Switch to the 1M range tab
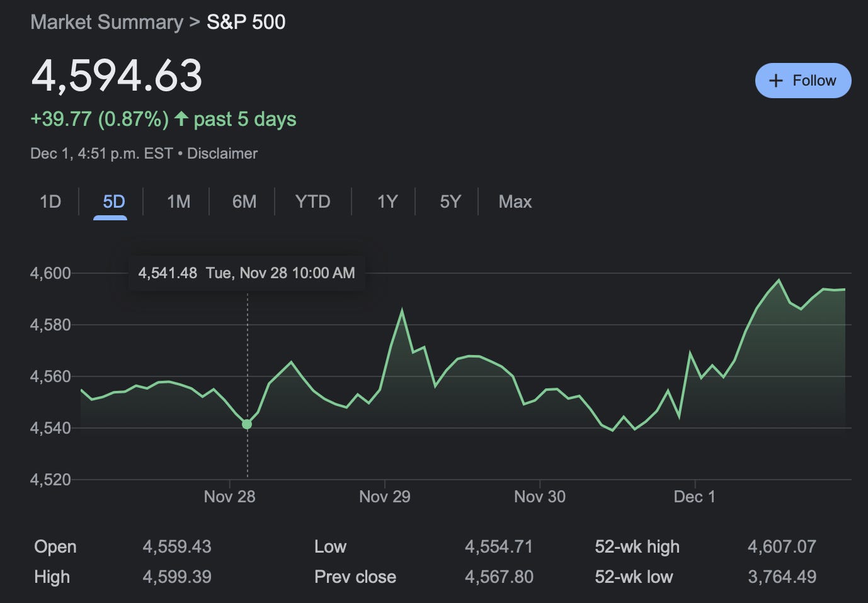 coord(178,201)
